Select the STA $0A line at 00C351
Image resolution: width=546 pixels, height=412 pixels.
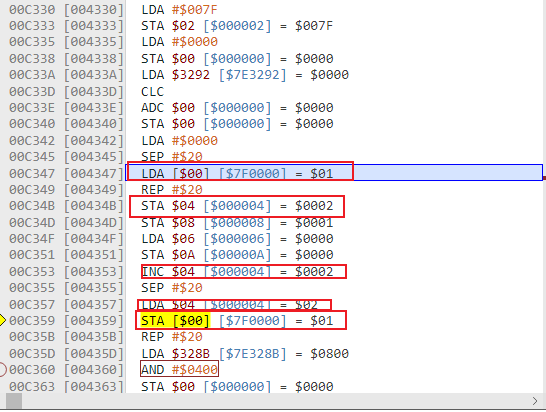tap(237, 255)
